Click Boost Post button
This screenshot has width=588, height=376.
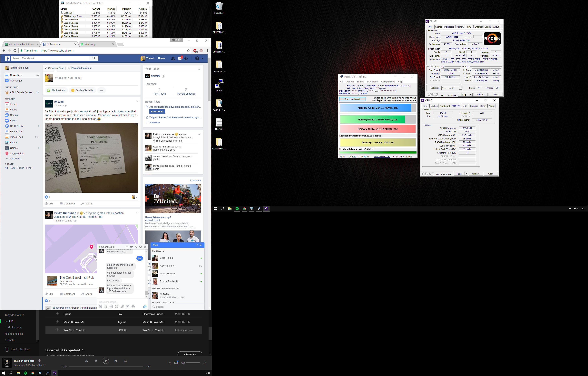click(157, 112)
